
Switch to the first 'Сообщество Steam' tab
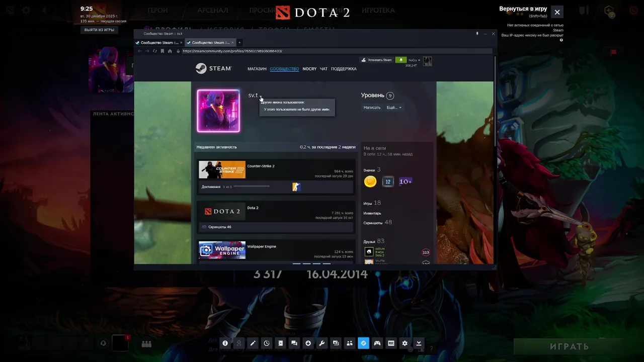159,43
